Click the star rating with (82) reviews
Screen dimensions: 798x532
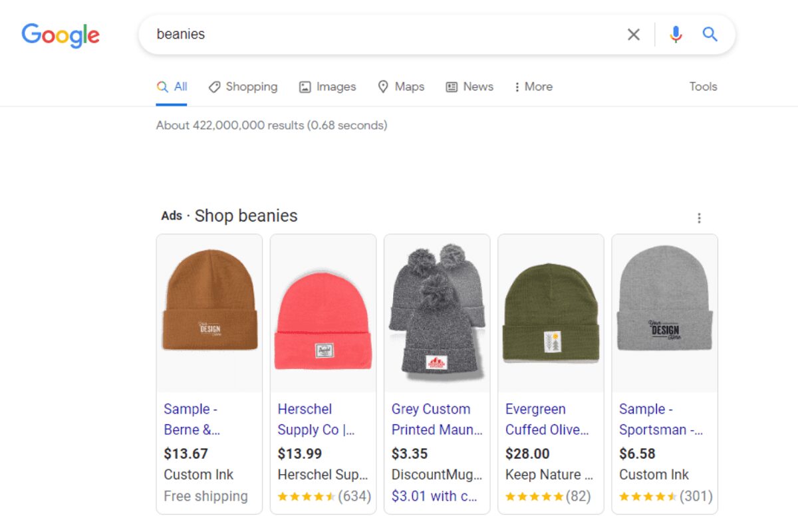pyautogui.click(x=549, y=496)
